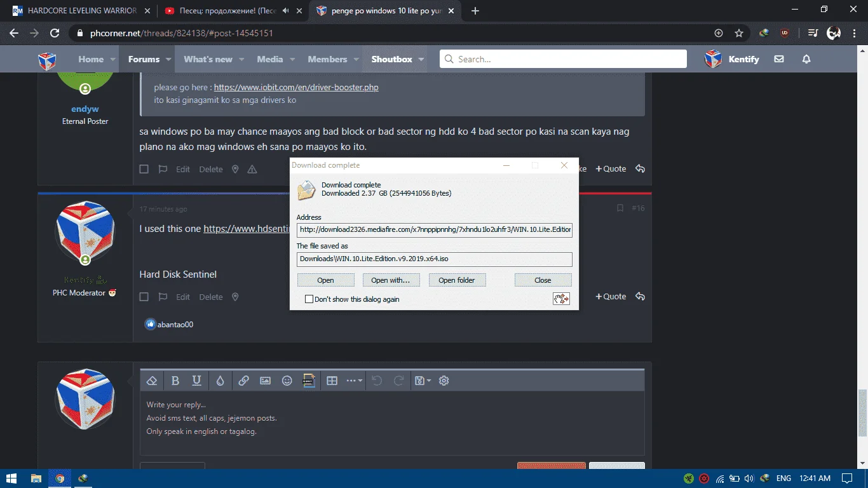Click the GIF/media icon in editor toolbar
Viewport: 868px width, 488px height.
point(309,381)
